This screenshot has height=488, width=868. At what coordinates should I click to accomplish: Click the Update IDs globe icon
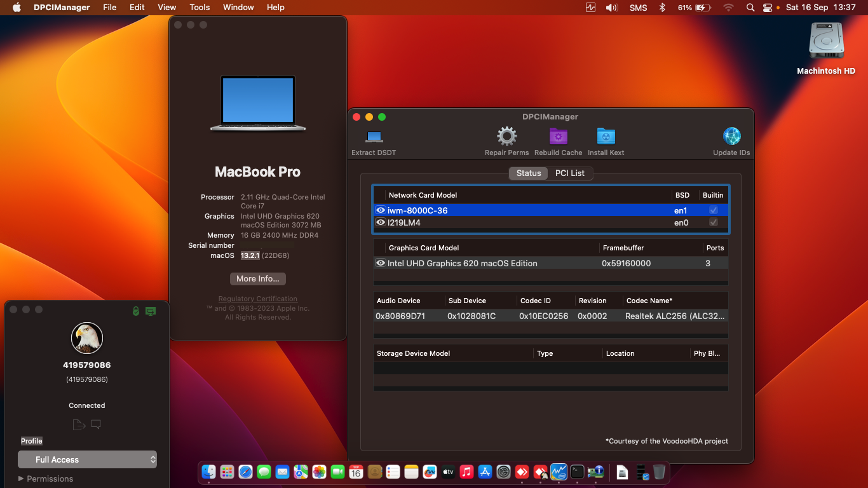click(x=731, y=136)
